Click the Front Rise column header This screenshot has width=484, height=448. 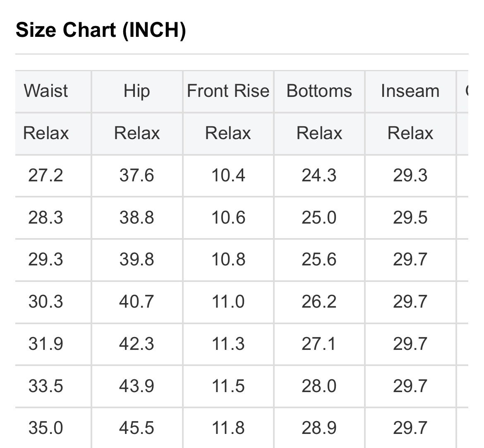click(228, 91)
